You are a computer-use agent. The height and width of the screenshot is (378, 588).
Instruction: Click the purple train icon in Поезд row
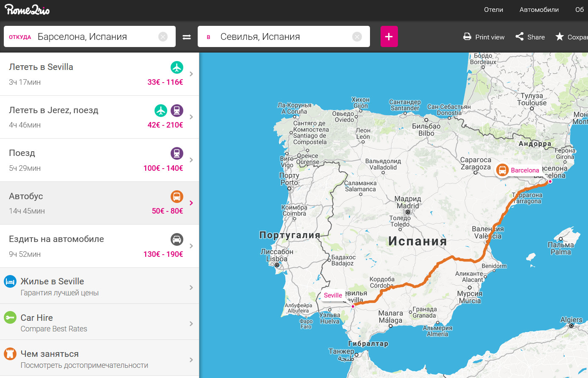177,153
